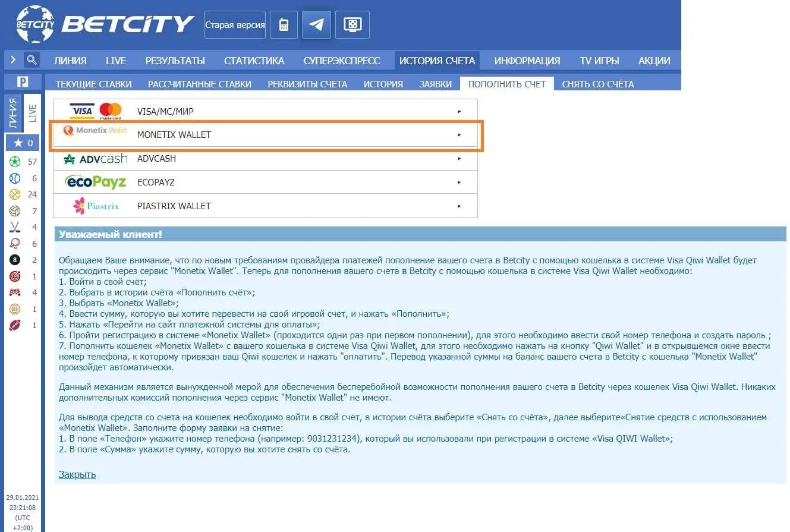
Task: Click the dice games icon in header
Action: coord(352,25)
